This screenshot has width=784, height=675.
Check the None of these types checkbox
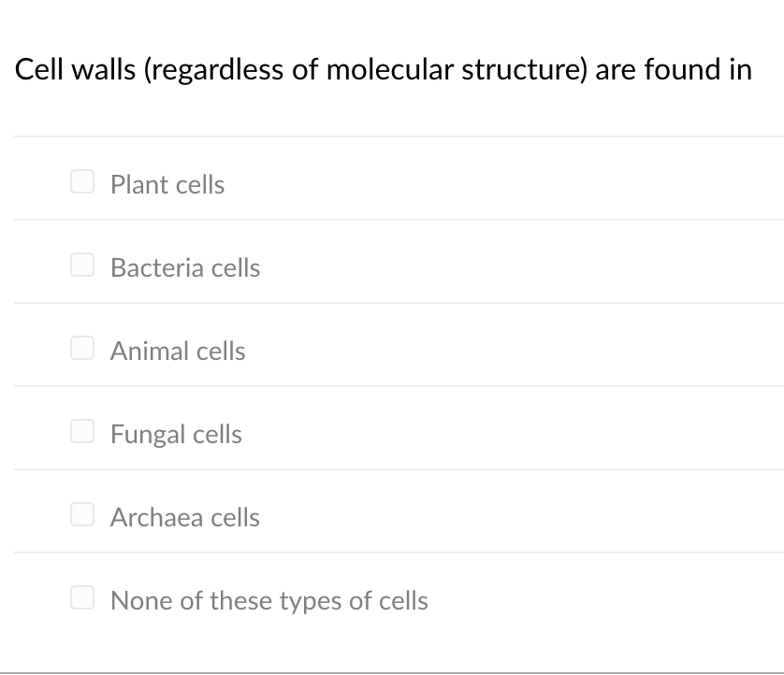(x=81, y=597)
